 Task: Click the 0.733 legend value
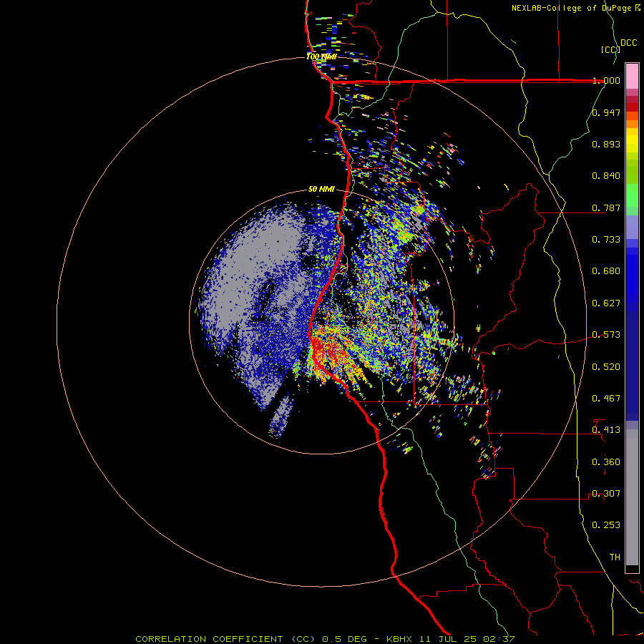[x=606, y=240]
